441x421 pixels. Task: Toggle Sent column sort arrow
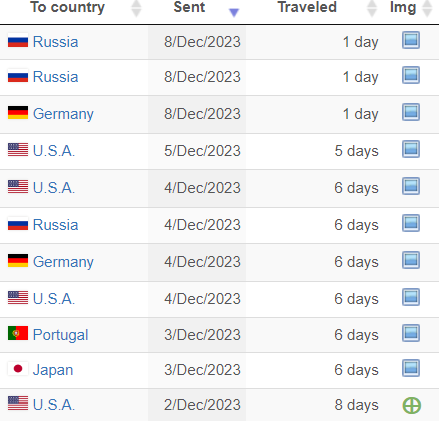[x=234, y=12]
